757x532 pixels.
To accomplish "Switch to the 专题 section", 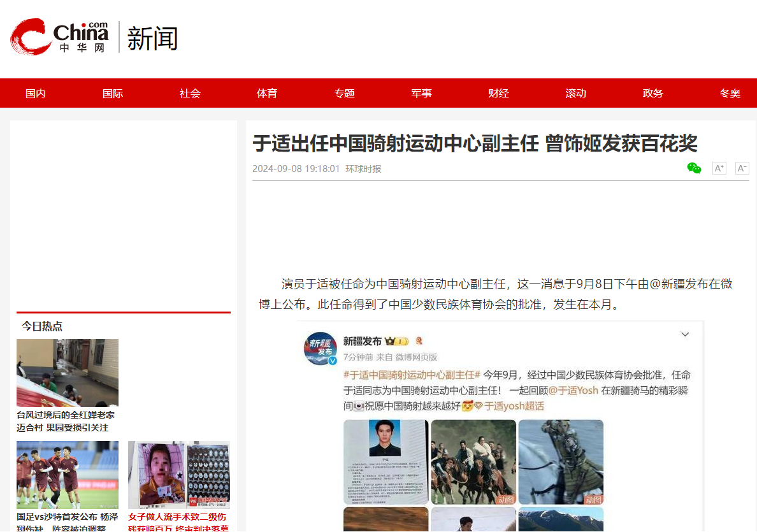I will click(344, 93).
